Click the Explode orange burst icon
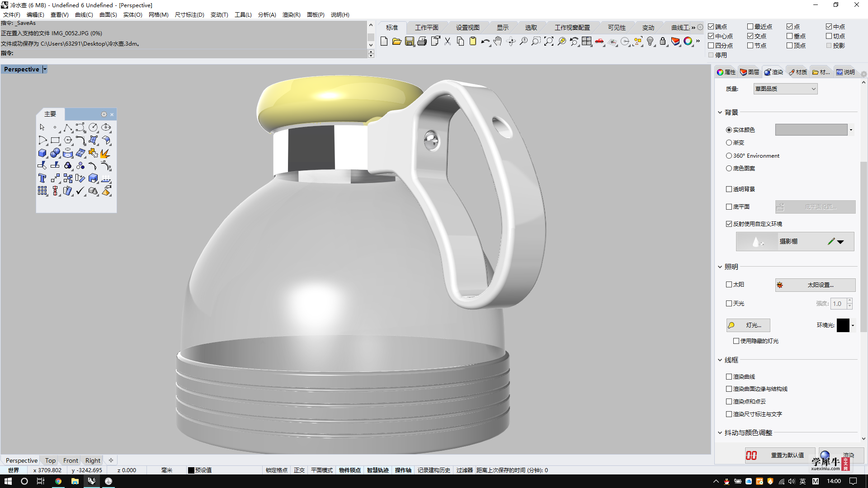868x488 pixels. click(106, 153)
